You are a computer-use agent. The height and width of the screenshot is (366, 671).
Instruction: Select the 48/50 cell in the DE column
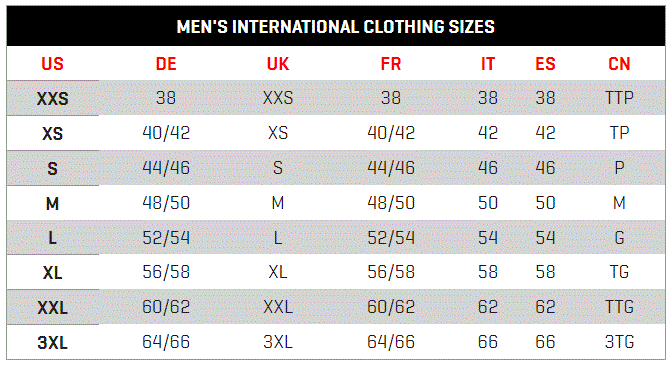[166, 202]
